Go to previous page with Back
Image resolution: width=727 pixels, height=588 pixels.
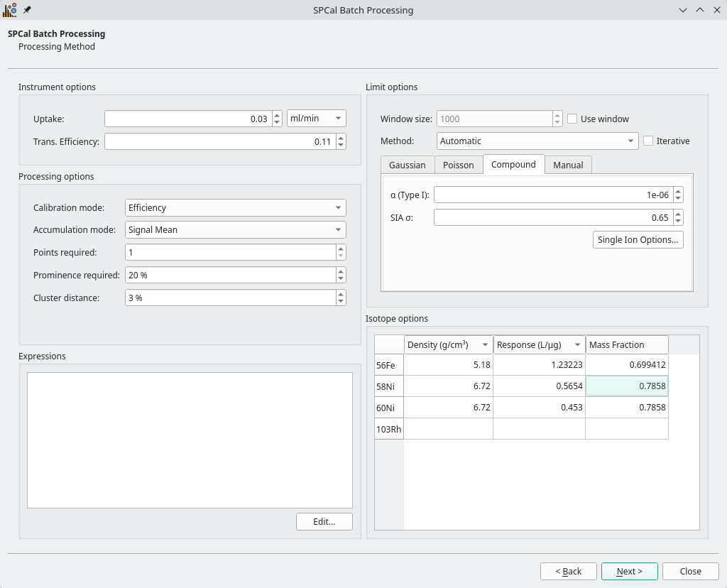[x=568, y=571]
